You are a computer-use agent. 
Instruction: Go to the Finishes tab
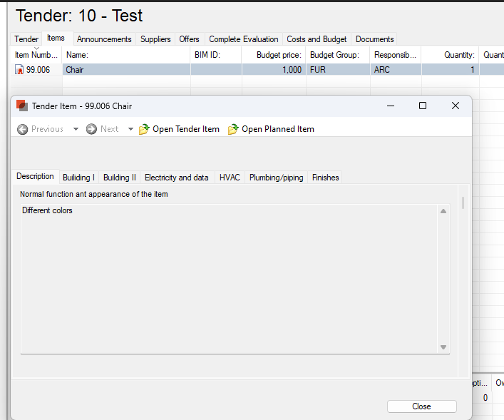325,178
